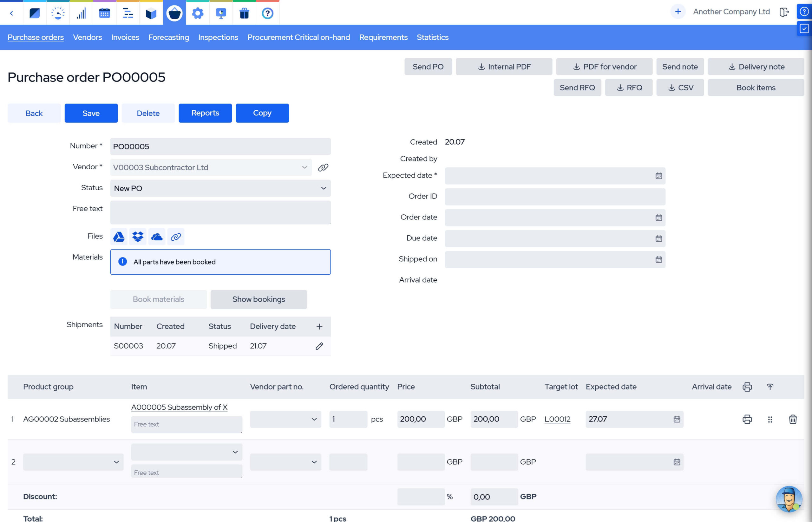Expand the Vendor part no. dropdown on line 1

coord(285,419)
